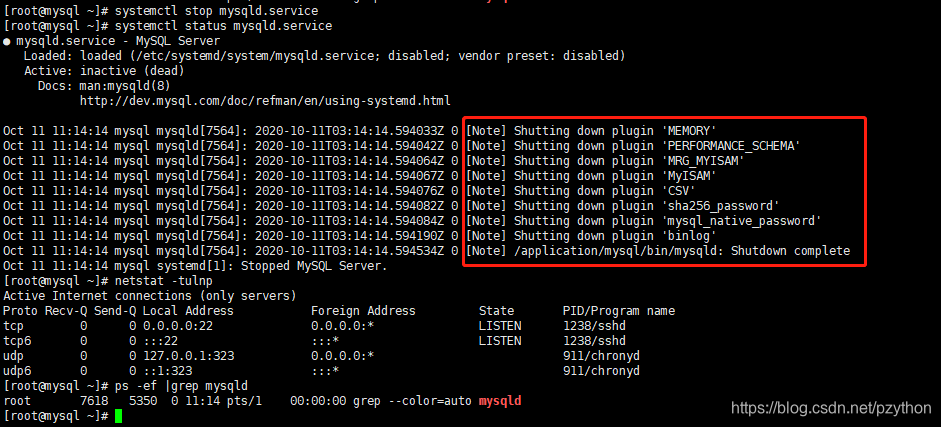Click the 'man:mysqld(8)' docs entry

coord(125,86)
